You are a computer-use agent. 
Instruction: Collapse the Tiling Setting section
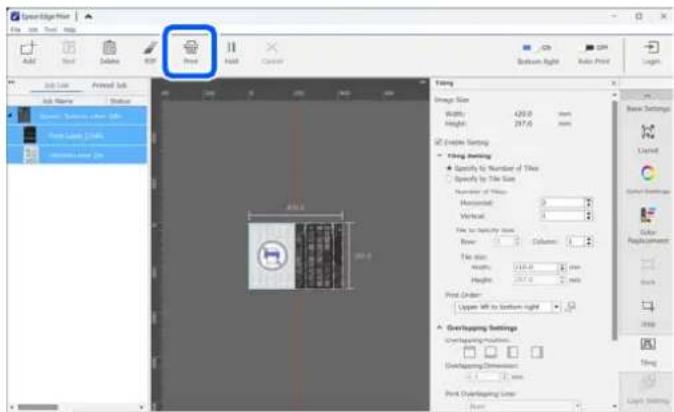(439, 156)
